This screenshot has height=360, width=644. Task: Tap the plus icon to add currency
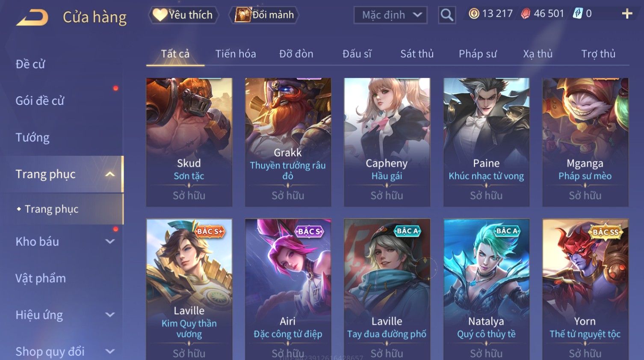tap(627, 14)
